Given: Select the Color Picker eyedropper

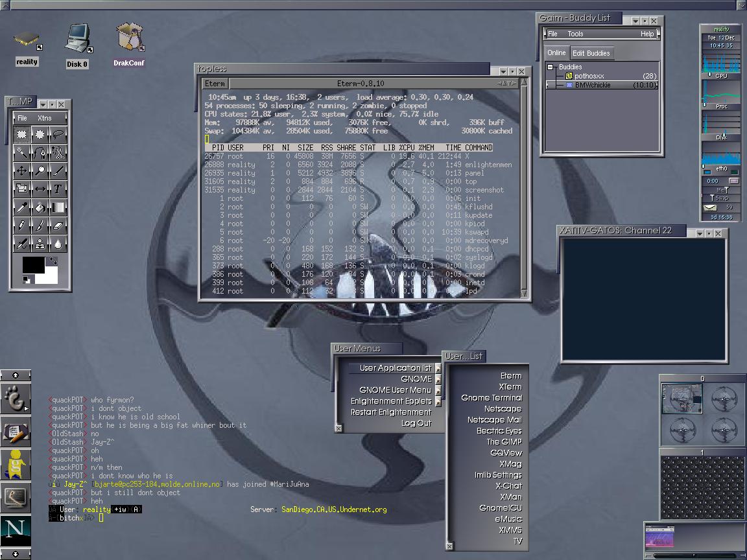Looking at the screenshot, I should [x=22, y=207].
